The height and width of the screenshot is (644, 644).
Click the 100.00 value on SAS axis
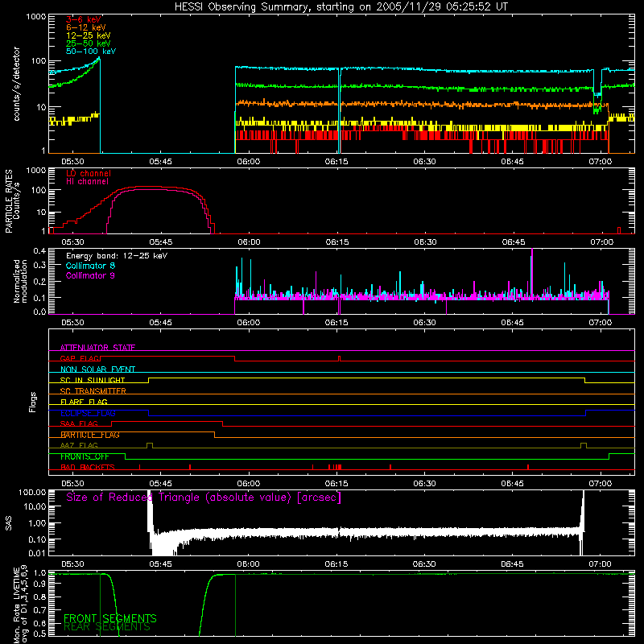pos(32,492)
